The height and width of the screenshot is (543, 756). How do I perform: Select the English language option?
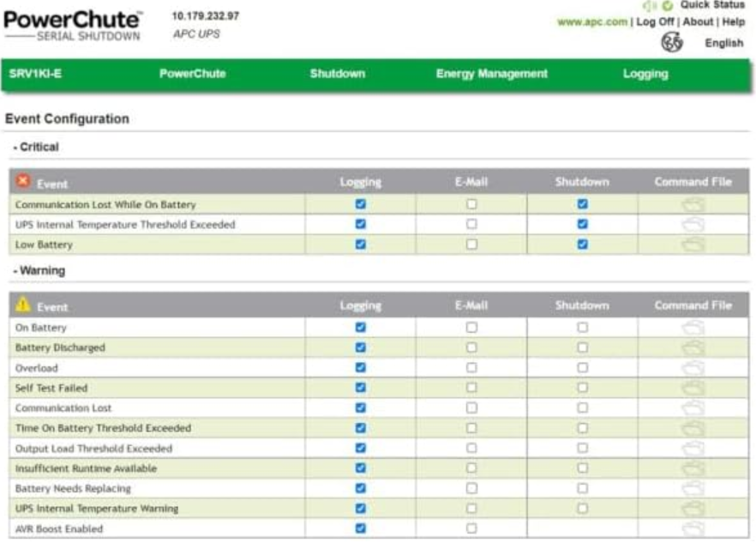point(724,43)
